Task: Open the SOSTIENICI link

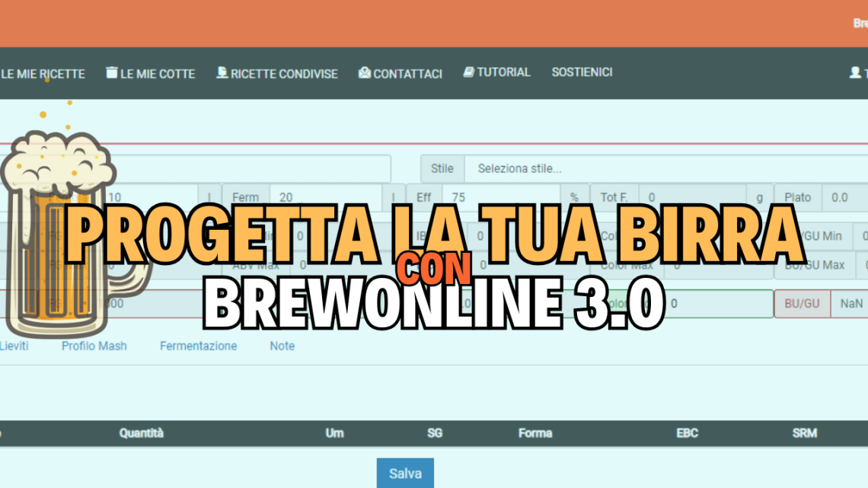Action: (582, 72)
